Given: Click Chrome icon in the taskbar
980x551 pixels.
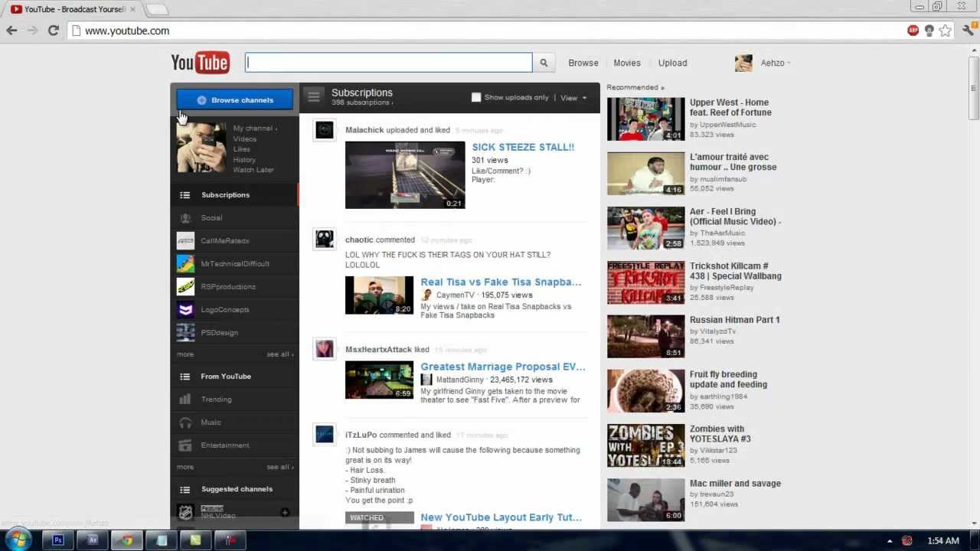Looking at the screenshot, I should point(127,540).
